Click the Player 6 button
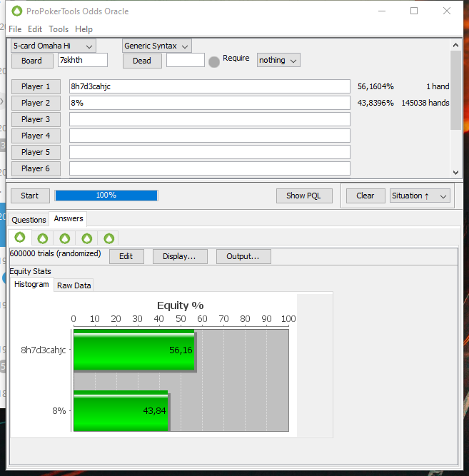The image size is (469, 476). pos(36,168)
